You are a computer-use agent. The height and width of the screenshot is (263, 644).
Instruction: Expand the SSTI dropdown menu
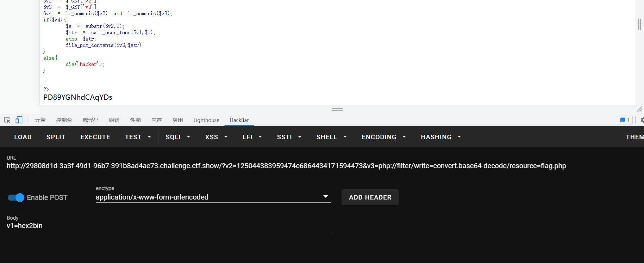289,137
